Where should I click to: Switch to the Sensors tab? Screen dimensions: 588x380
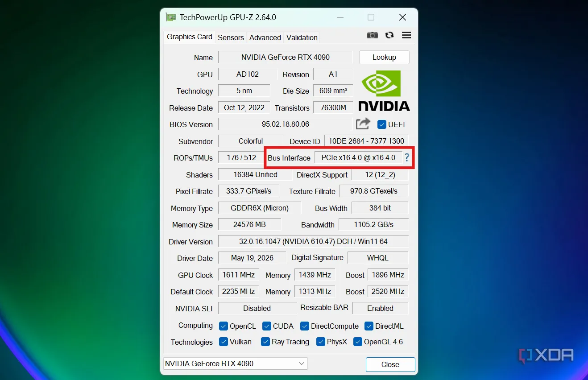(x=231, y=37)
